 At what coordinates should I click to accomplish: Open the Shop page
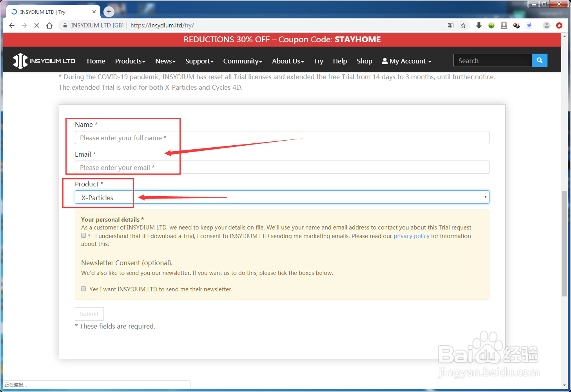364,61
